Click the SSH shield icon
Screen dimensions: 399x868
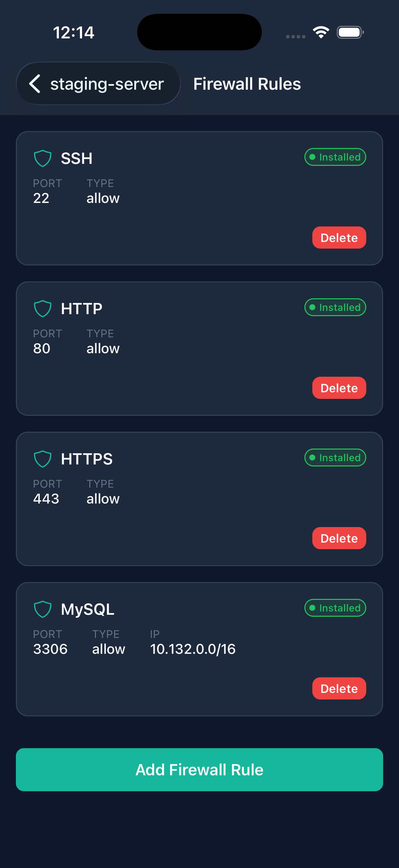pos(42,157)
